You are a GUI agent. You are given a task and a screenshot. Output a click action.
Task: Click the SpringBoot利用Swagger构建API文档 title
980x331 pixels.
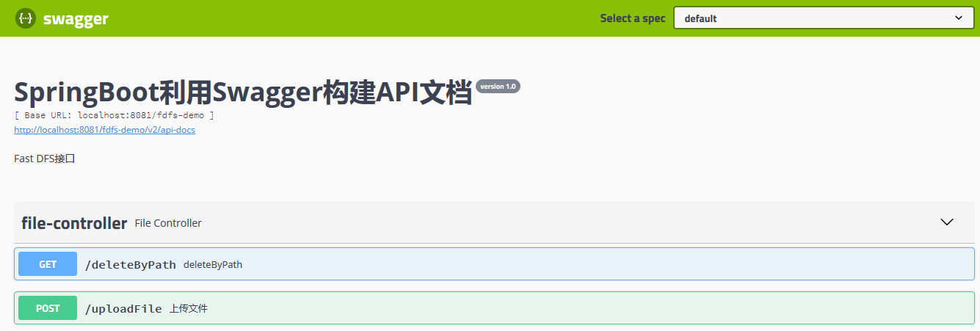click(243, 93)
